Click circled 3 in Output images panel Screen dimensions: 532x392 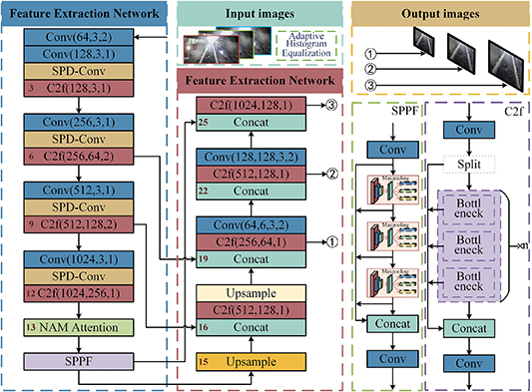(370, 85)
